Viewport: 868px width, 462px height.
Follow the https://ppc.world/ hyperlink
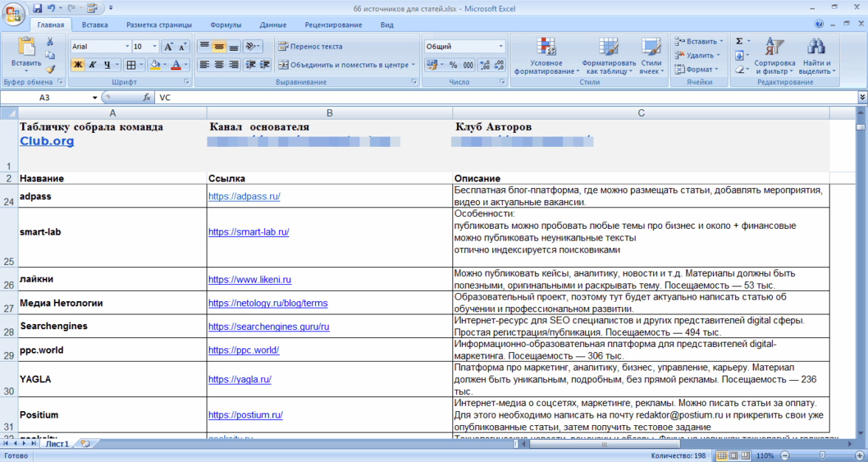pyautogui.click(x=244, y=350)
